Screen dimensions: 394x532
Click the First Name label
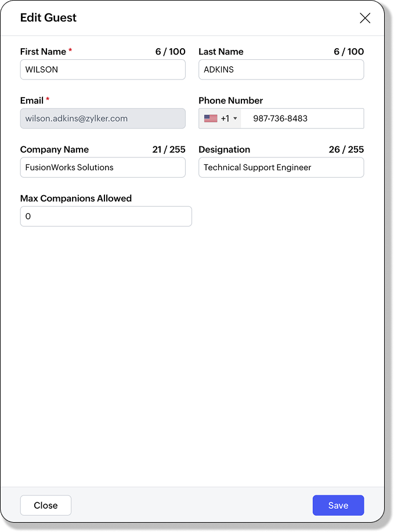(42, 52)
